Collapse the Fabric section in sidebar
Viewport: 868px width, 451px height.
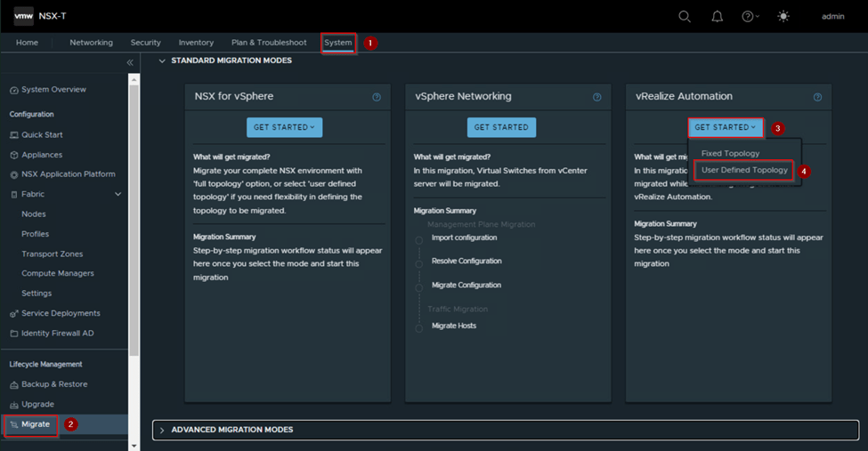118,194
